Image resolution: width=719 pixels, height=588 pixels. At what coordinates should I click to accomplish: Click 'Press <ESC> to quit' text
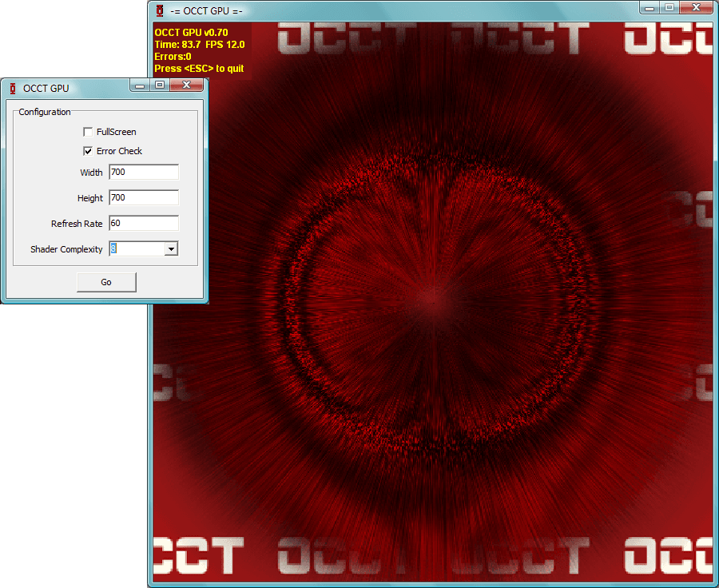pyautogui.click(x=199, y=69)
